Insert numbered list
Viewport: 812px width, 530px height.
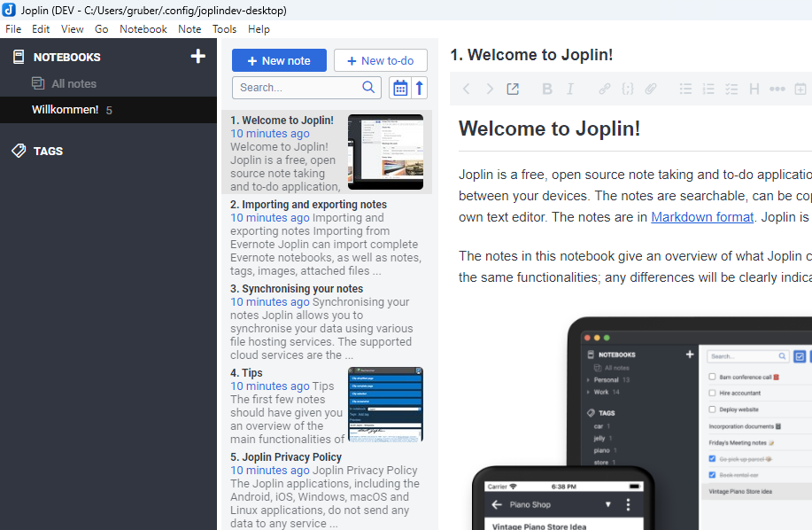point(708,90)
